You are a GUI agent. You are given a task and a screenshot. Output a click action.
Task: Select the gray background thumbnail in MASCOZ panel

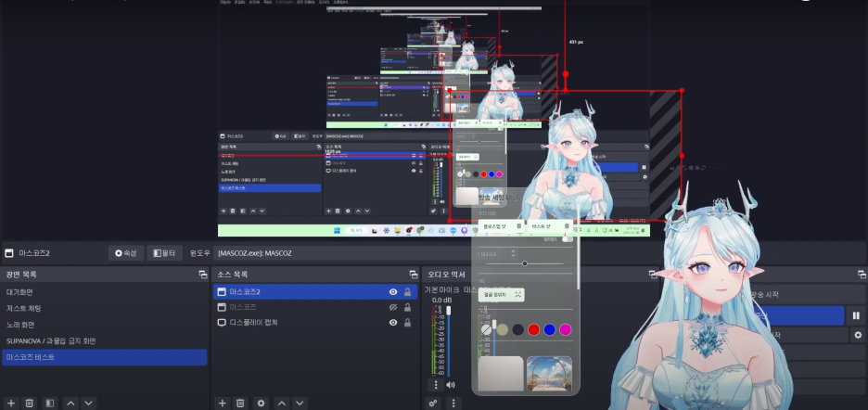tap(501, 374)
